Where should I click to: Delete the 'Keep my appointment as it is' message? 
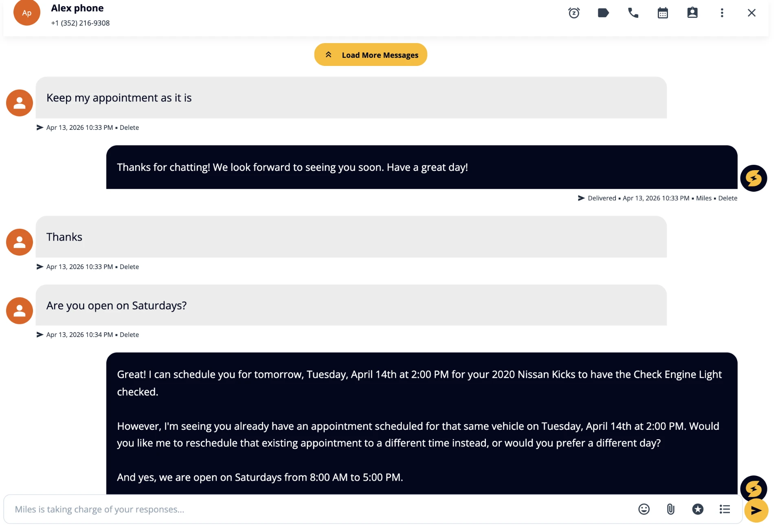[129, 127]
